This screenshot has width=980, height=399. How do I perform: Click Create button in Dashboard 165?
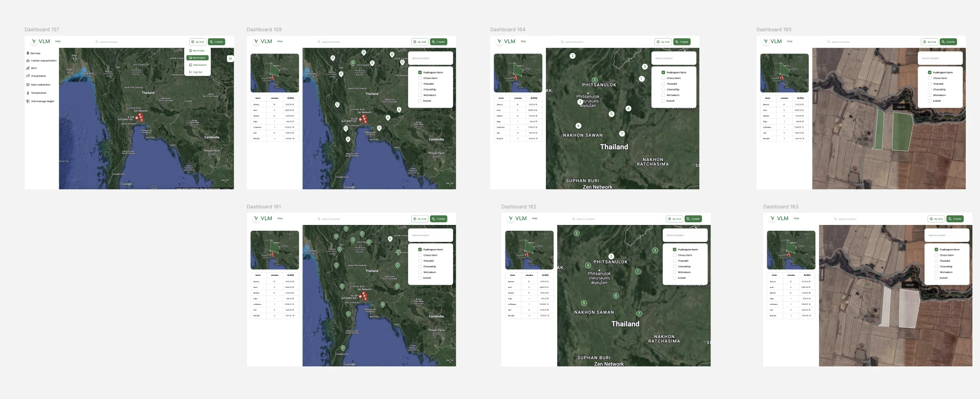coord(948,42)
